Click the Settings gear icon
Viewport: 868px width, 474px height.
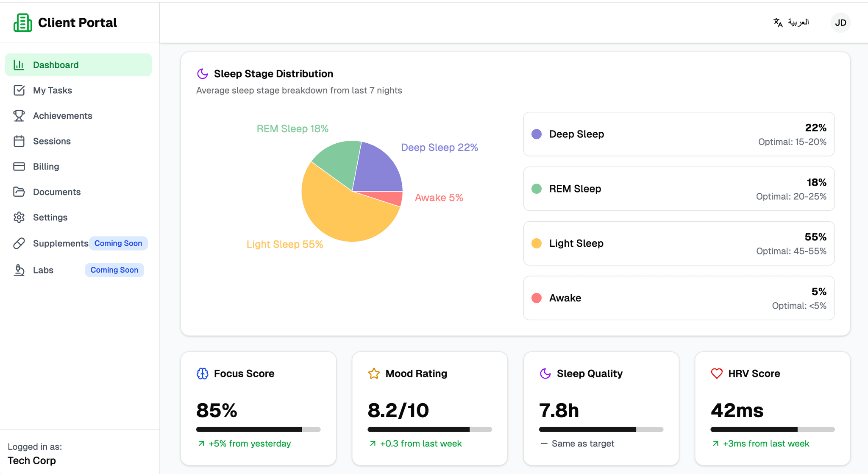pos(19,217)
